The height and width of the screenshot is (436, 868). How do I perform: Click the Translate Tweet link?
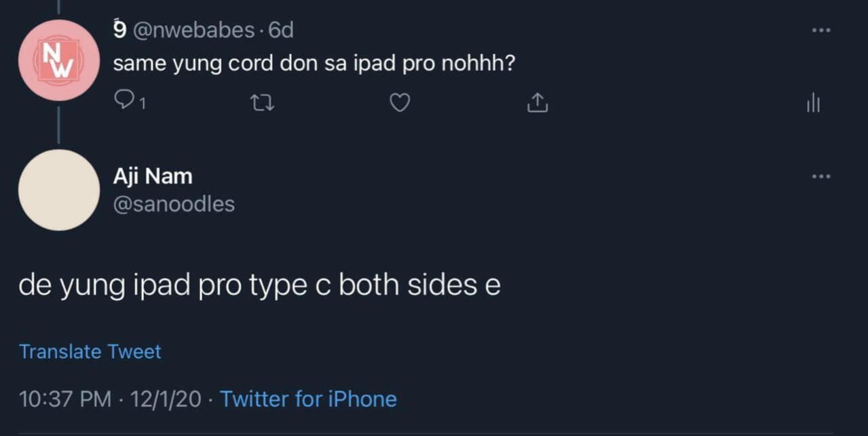[x=90, y=352]
